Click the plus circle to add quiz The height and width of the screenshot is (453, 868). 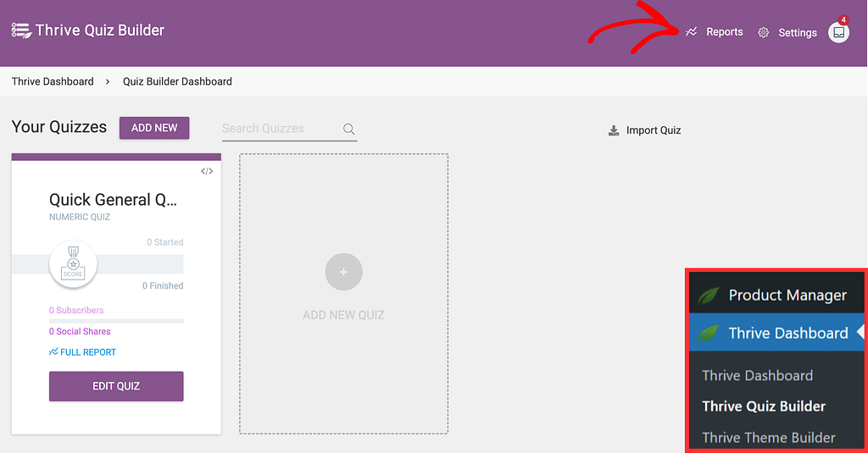(344, 272)
